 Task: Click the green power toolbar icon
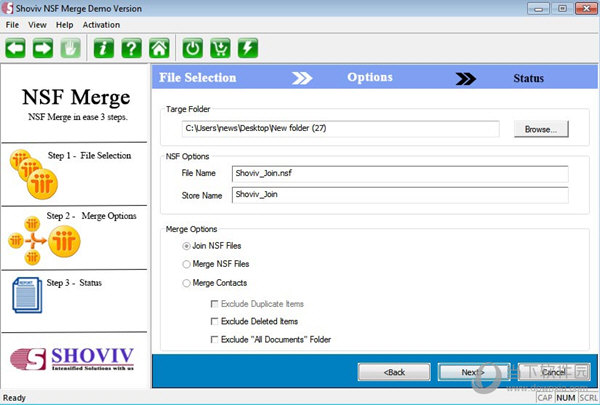click(192, 48)
